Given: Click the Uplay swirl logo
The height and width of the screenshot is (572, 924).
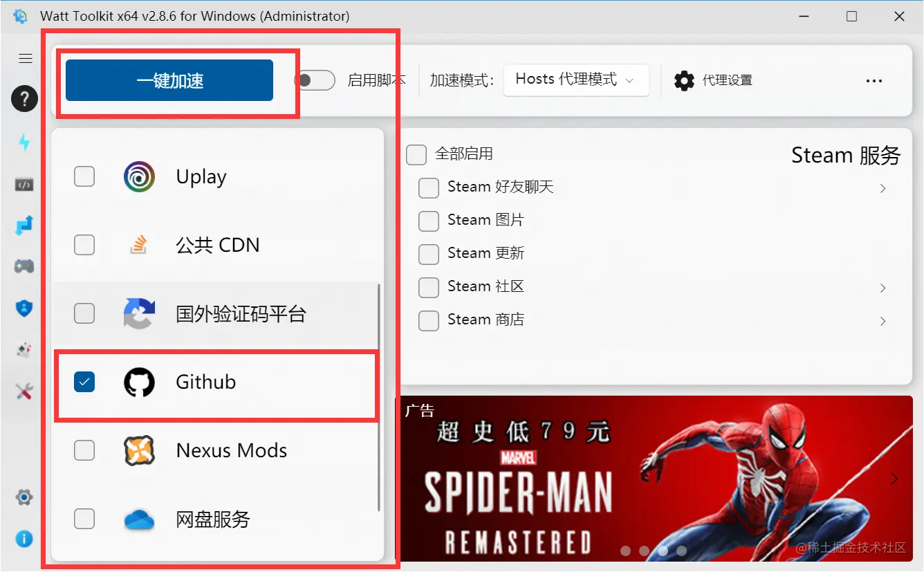Looking at the screenshot, I should tap(139, 177).
